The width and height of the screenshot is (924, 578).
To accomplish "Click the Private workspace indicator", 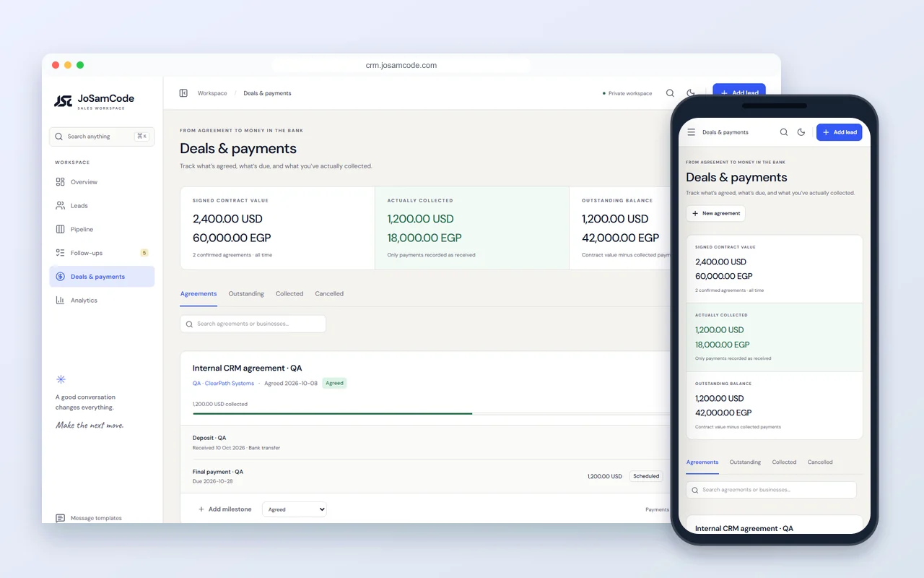I will (x=627, y=93).
